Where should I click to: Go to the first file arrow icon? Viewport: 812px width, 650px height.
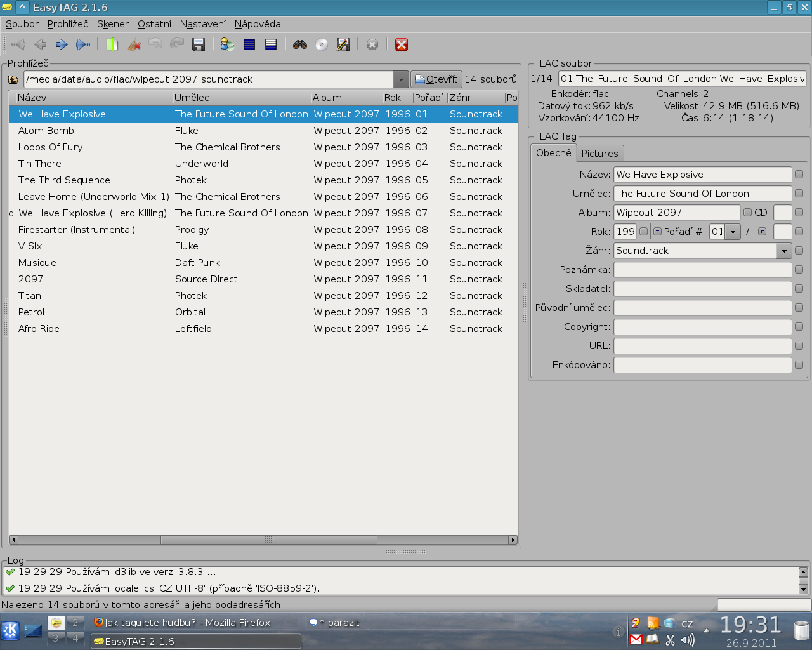[x=18, y=44]
